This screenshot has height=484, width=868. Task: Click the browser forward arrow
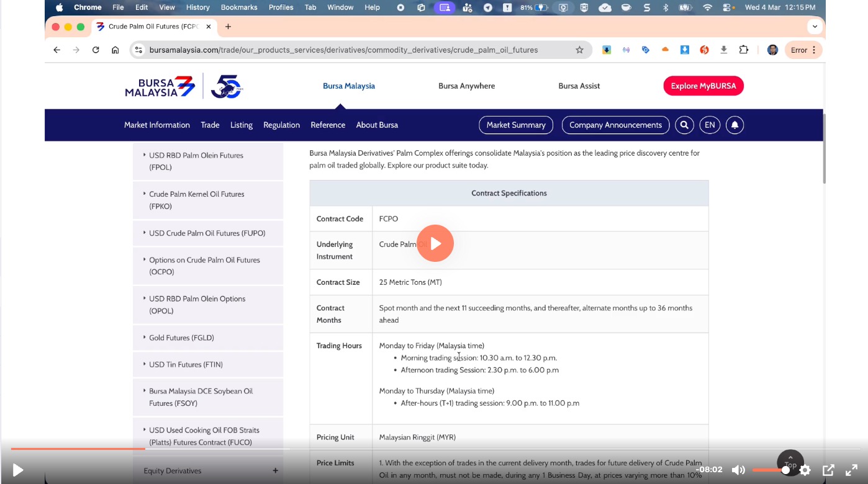click(x=76, y=50)
